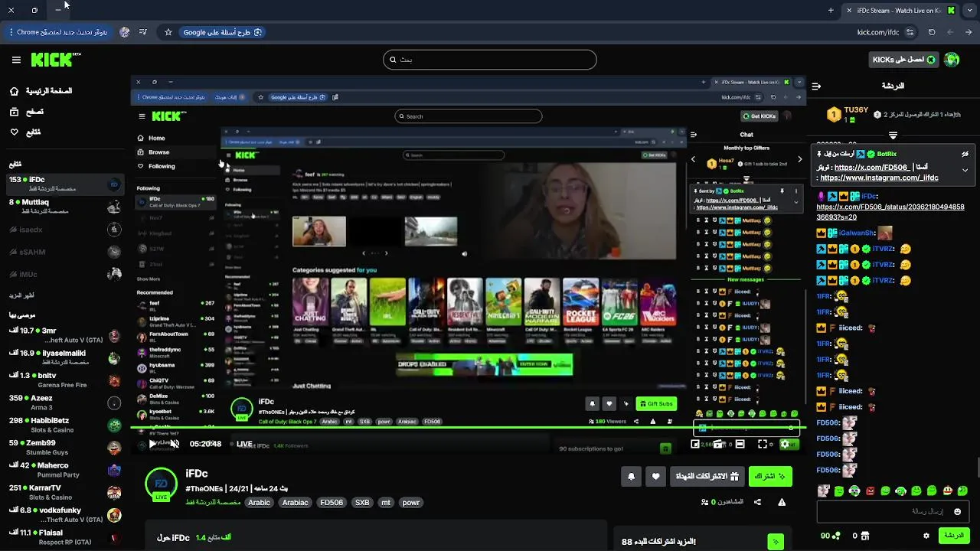Open the Kick sidebar hamburger menu
The height and width of the screenshot is (551, 980).
(16, 60)
